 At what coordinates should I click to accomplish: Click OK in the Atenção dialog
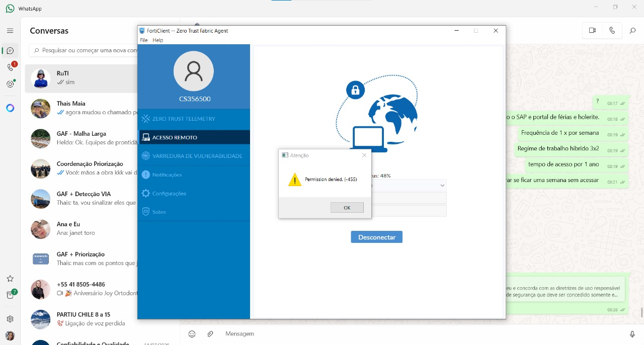coord(347,208)
